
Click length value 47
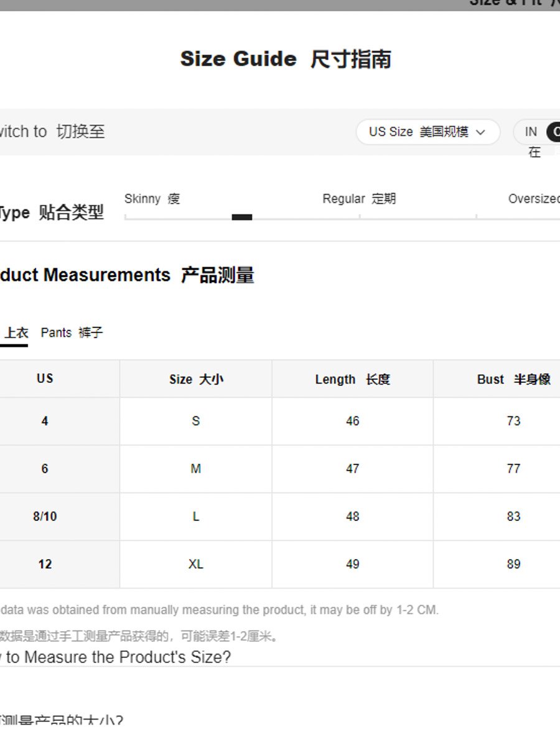(x=353, y=469)
